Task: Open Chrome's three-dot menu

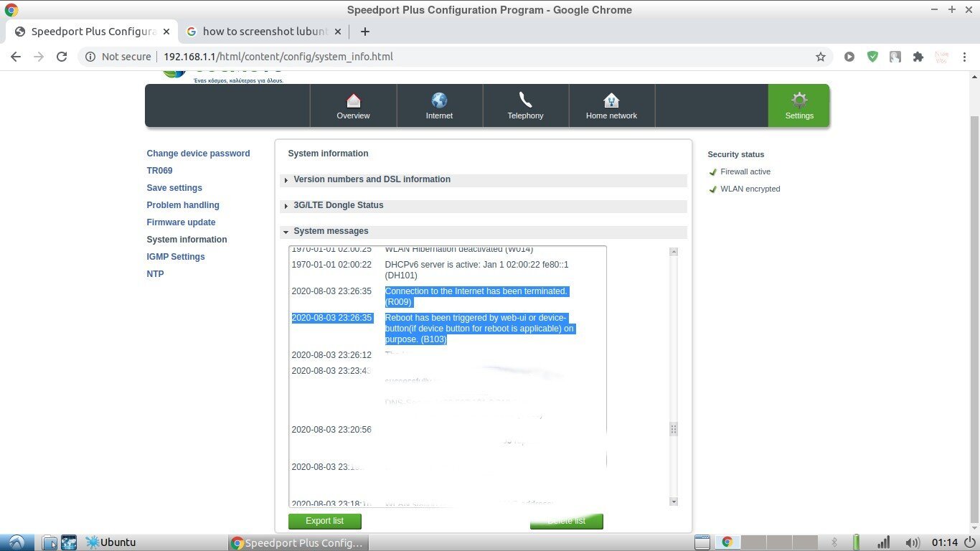Action: (x=964, y=57)
